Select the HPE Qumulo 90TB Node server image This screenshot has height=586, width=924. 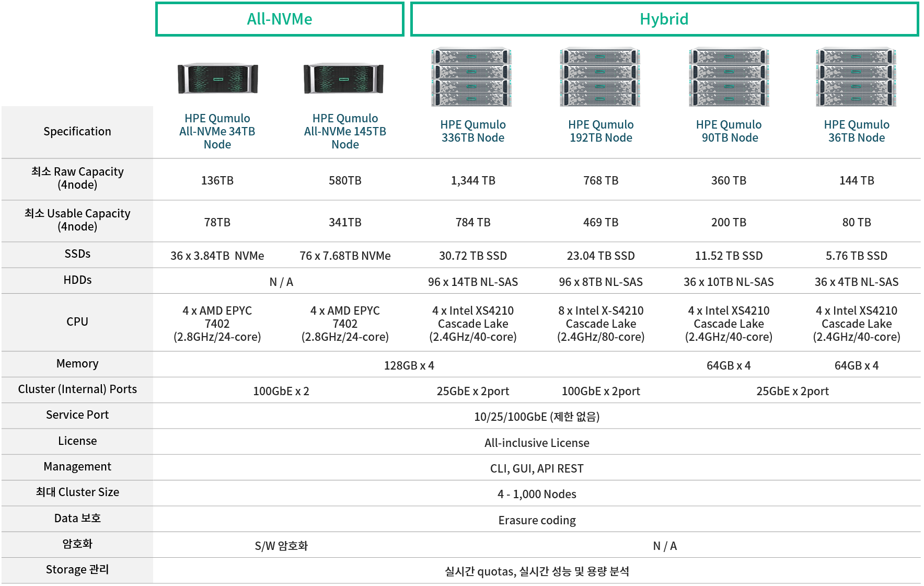coord(728,77)
